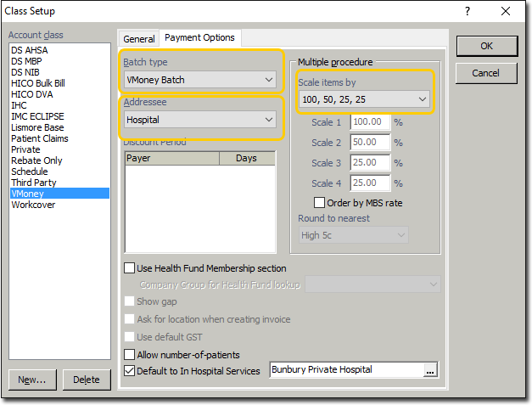Click the Days column header
This screenshot has height=405, width=532.
pos(246,159)
